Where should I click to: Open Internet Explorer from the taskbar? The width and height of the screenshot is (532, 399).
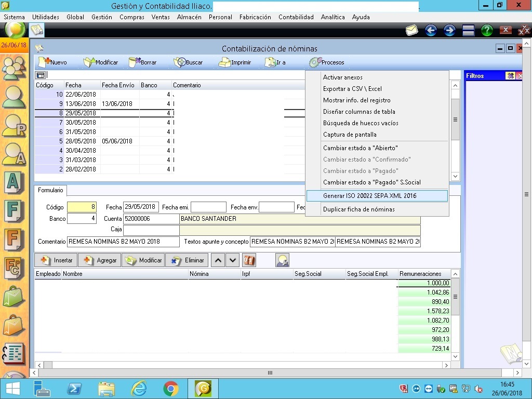139,389
